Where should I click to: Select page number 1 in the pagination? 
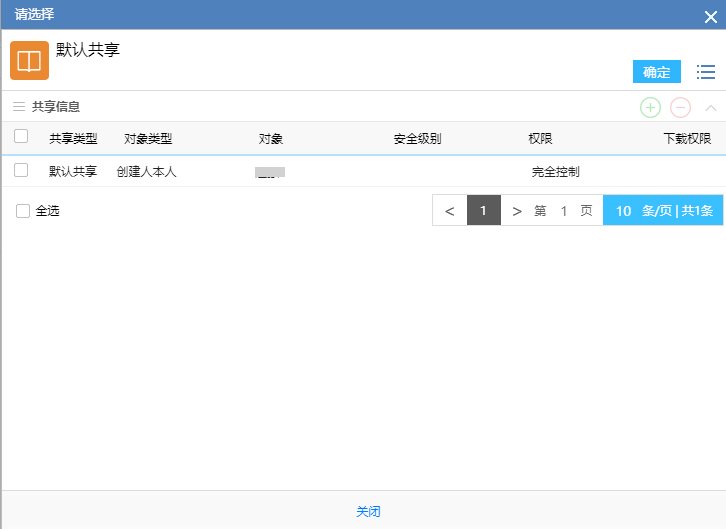pos(484,211)
